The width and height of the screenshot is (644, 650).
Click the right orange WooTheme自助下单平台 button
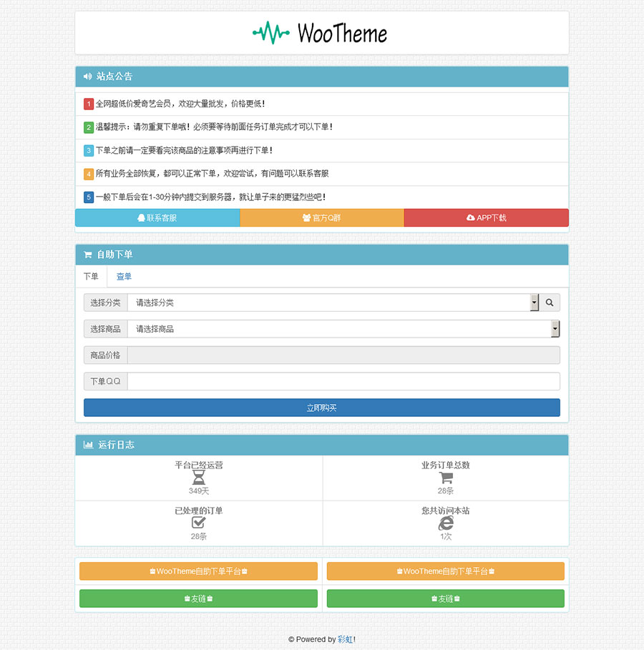click(x=446, y=571)
